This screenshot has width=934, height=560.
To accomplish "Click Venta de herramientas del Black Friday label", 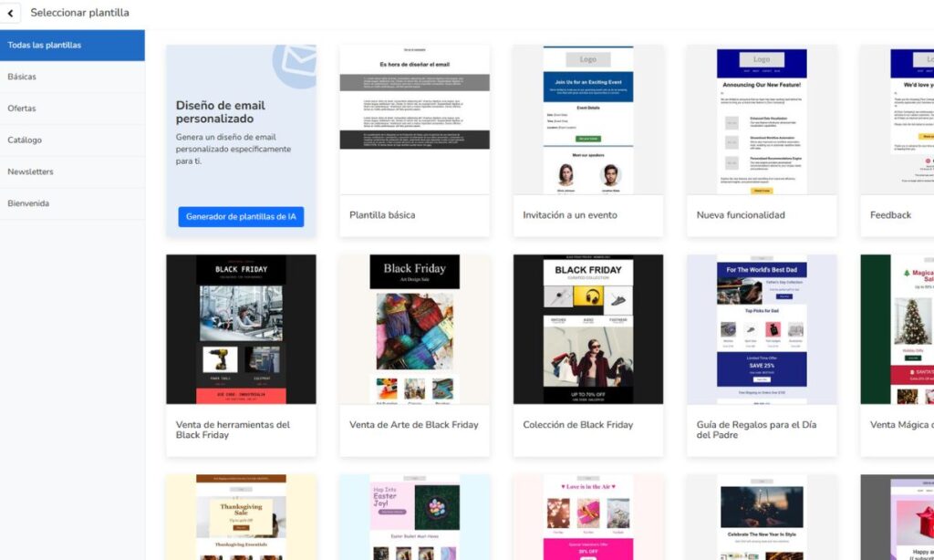I will [x=233, y=430].
